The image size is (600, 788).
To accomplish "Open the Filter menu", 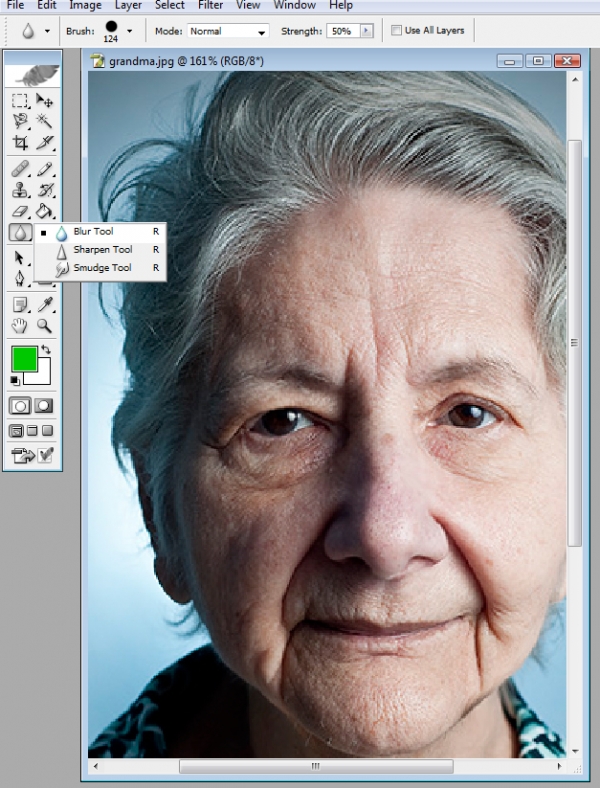I will [211, 5].
